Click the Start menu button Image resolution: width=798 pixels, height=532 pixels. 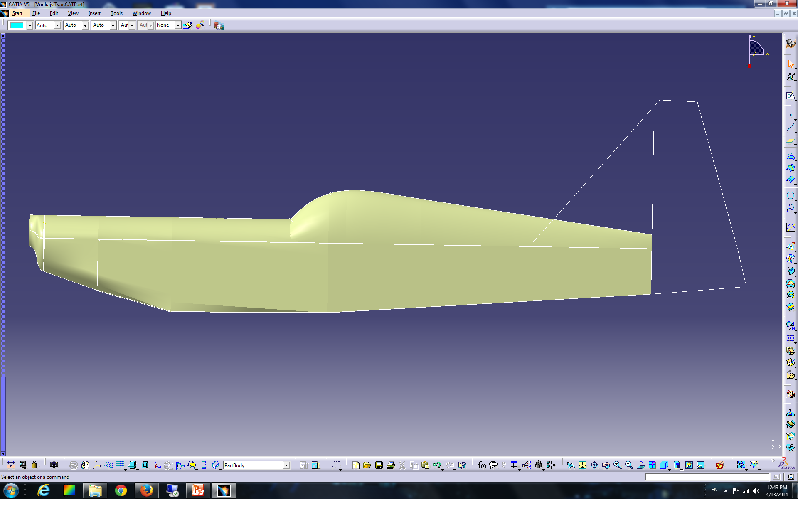click(17, 13)
